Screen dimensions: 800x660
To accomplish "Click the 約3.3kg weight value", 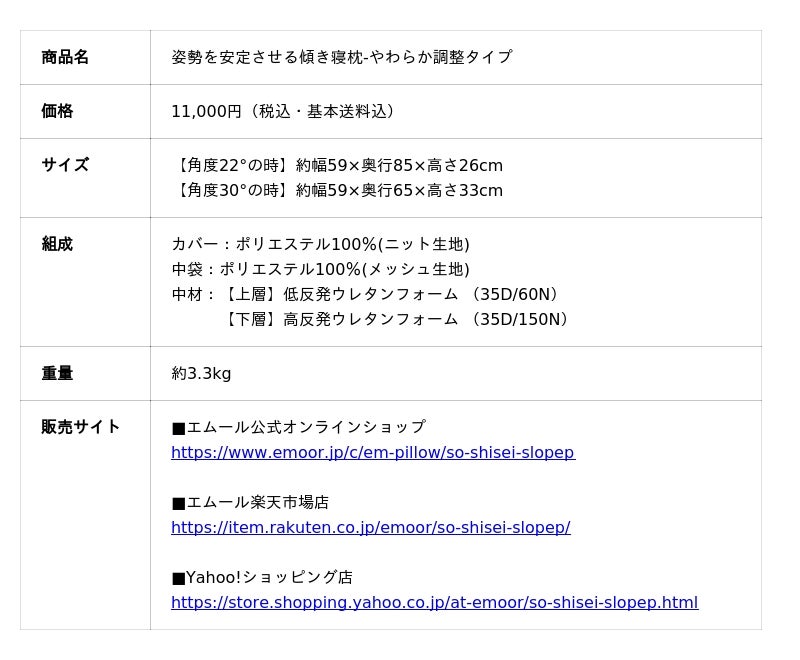I will [x=201, y=374].
